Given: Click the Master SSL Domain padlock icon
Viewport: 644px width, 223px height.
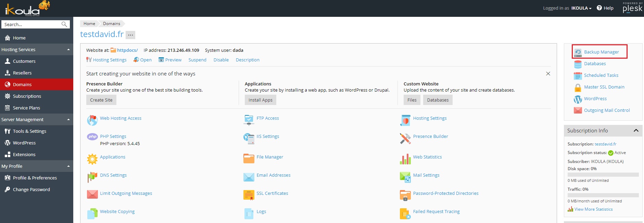Looking at the screenshot, I should click(x=578, y=87).
